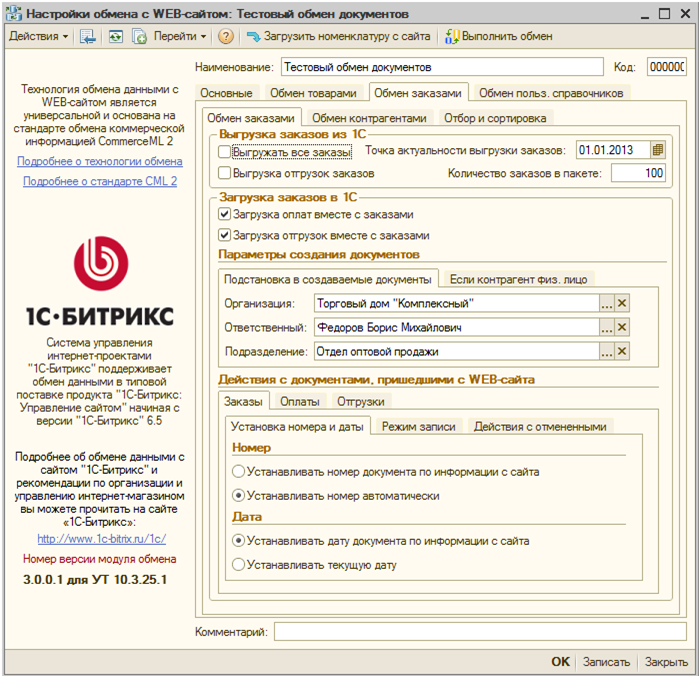The height and width of the screenshot is (677, 700).
Task: Click Ответственный field Федоров Борис Михайлович
Action: click(x=456, y=327)
